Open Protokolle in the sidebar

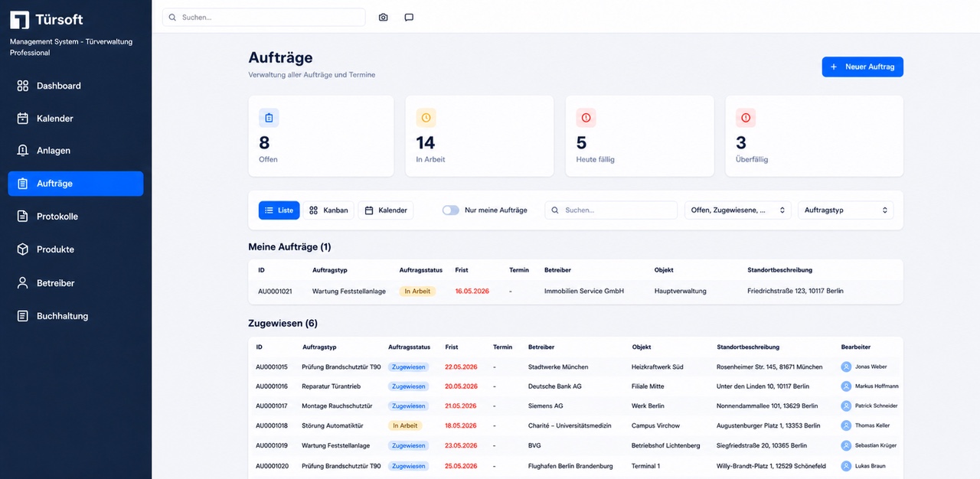[x=75, y=217]
